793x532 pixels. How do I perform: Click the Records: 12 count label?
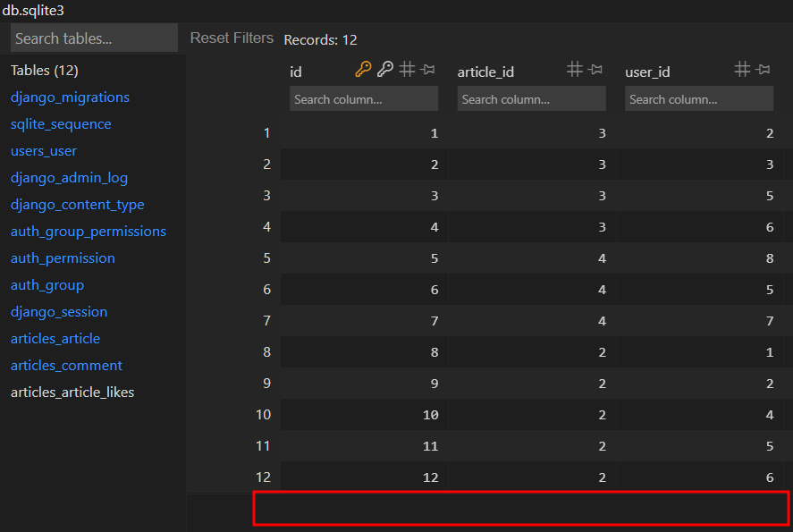[x=321, y=40]
